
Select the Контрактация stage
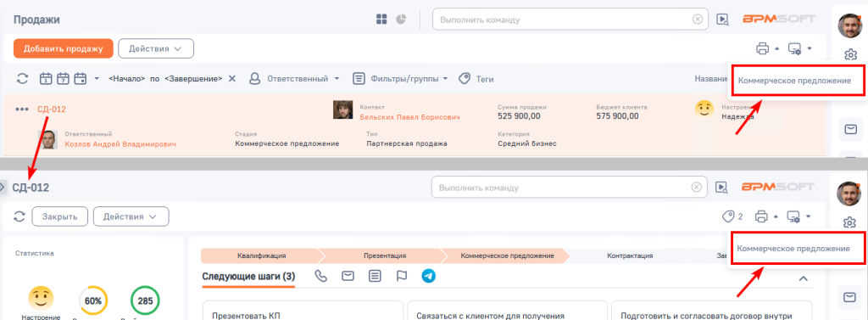pos(630,255)
